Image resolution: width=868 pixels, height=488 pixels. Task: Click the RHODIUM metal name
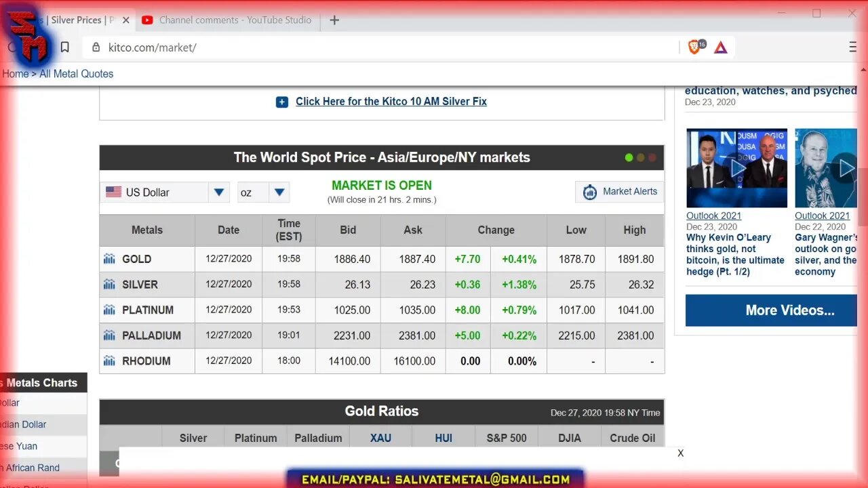[x=146, y=361]
